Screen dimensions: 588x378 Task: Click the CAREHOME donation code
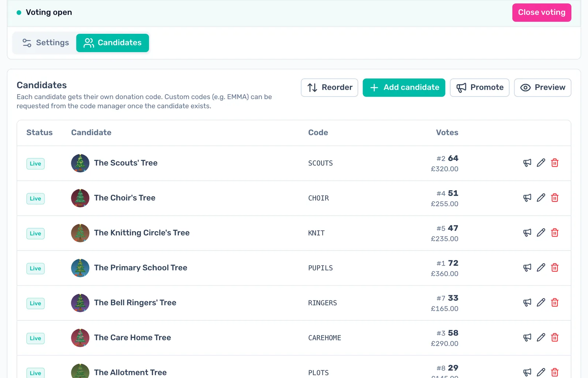pyautogui.click(x=325, y=338)
